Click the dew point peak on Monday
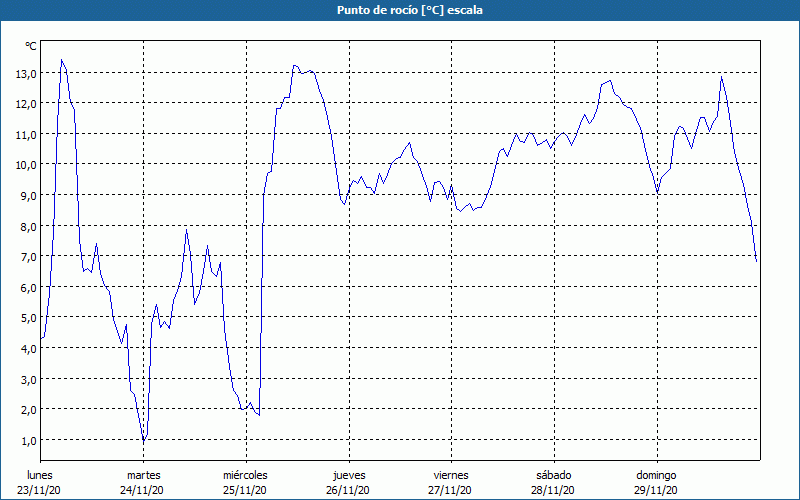Screen dimensions: 800x500 pyautogui.click(x=62, y=60)
